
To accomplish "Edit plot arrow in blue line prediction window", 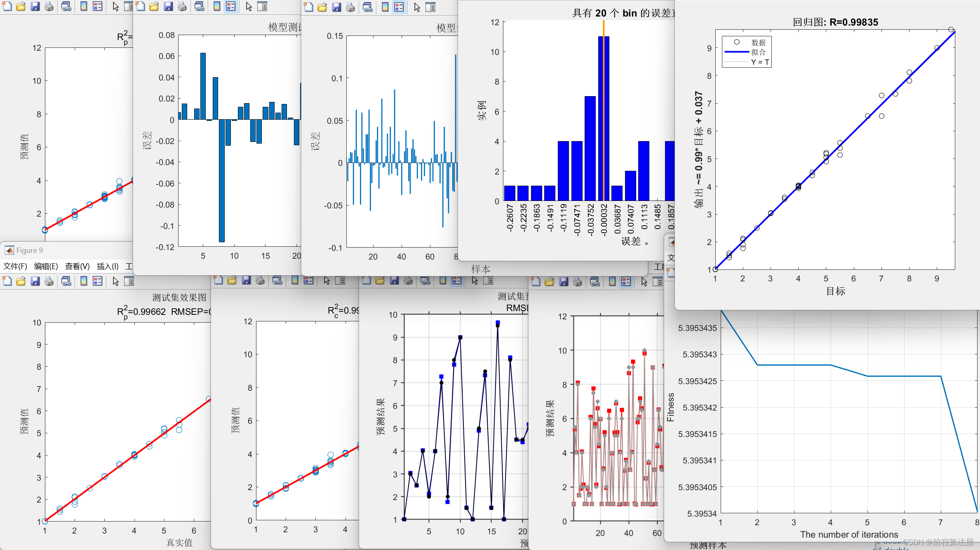I will pos(475,281).
